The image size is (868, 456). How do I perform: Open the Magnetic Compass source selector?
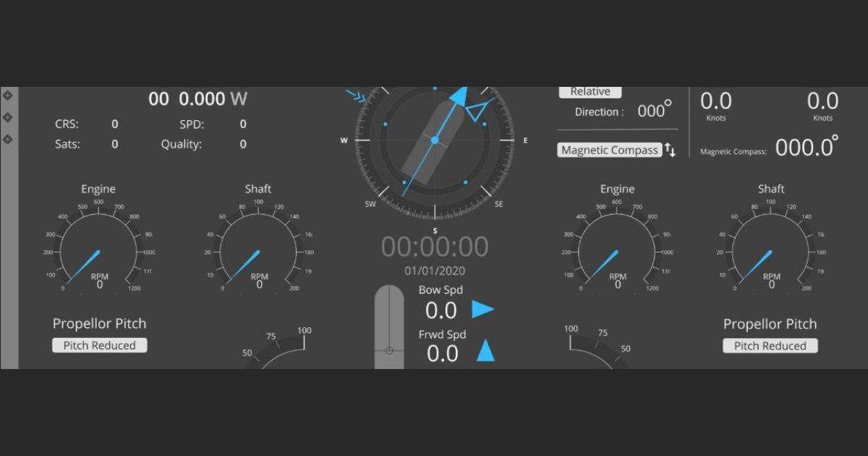[x=608, y=150]
